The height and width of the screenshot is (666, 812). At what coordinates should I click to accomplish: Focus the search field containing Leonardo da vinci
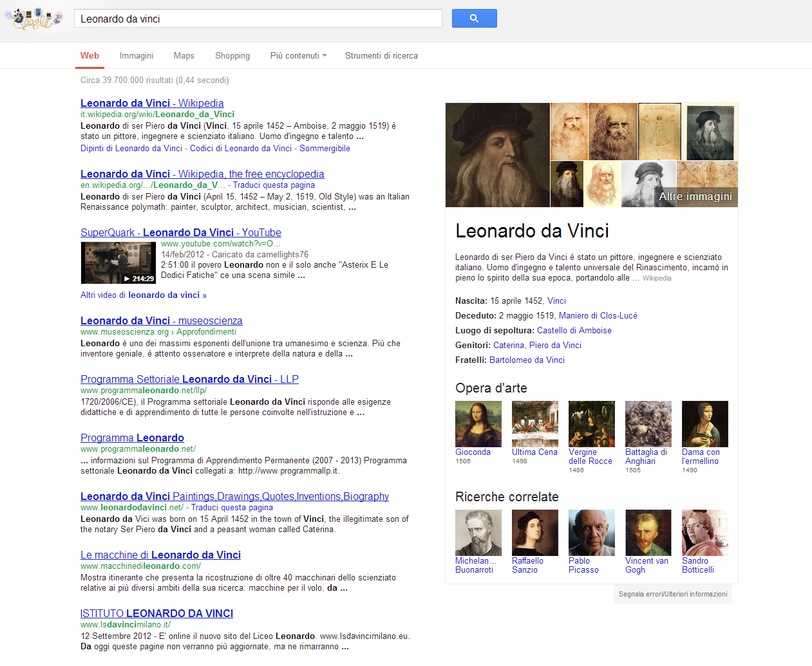258,19
